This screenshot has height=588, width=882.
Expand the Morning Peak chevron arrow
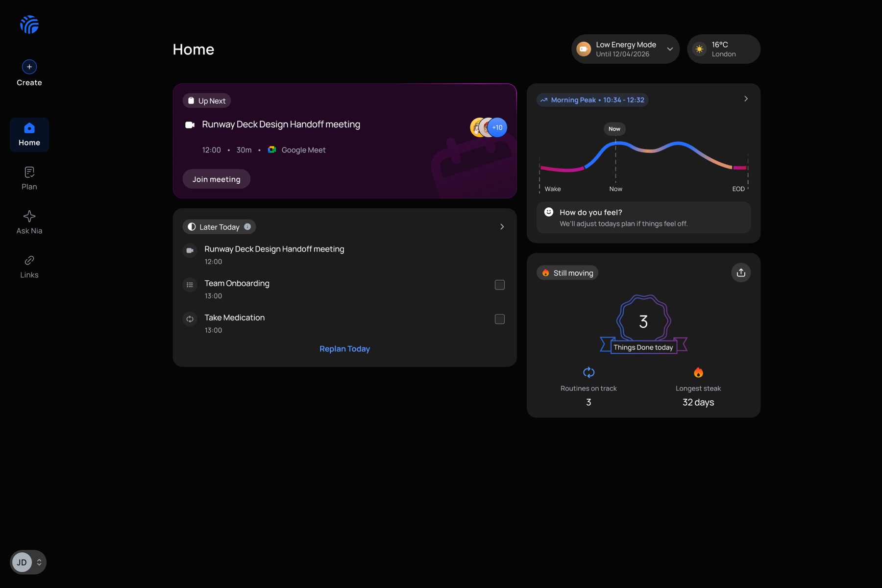coord(746,98)
